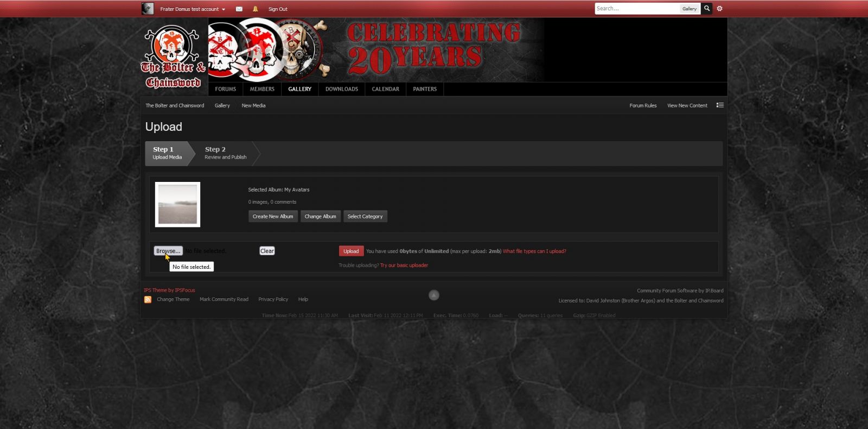868x429 pixels.
Task: Open the Gallery search scope selector
Action: (x=689, y=9)
